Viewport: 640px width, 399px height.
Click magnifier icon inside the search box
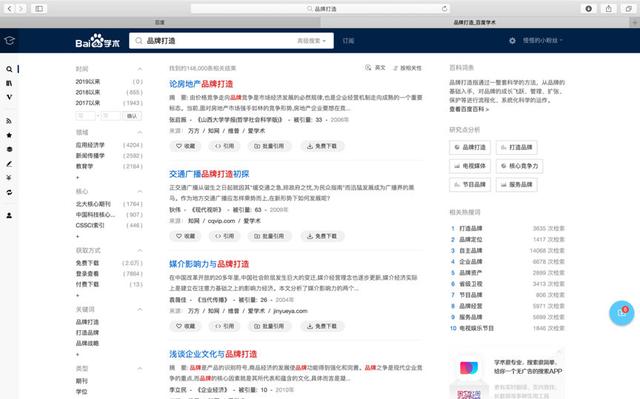(139, 41)
